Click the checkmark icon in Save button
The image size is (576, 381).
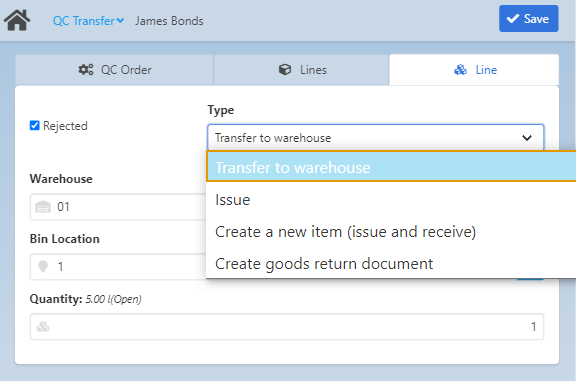[513, 19]
